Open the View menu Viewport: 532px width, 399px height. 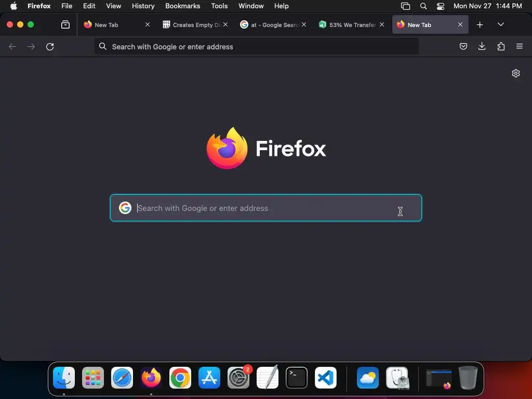pyautogui.click(x=113, y=6)
